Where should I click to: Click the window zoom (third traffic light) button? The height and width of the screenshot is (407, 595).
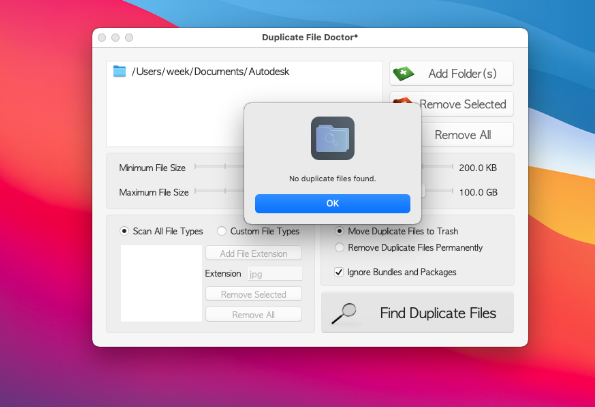pyautogui.click(x=129, y=38)
